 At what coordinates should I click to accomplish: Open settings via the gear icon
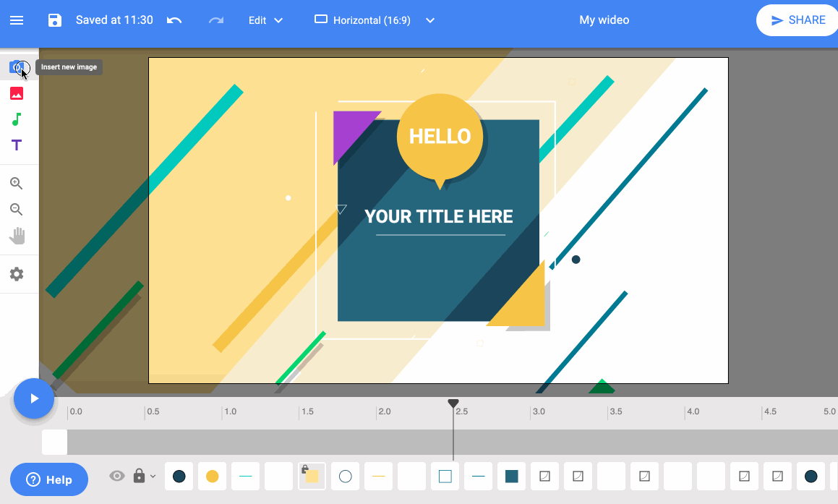[x=17, y=274]
